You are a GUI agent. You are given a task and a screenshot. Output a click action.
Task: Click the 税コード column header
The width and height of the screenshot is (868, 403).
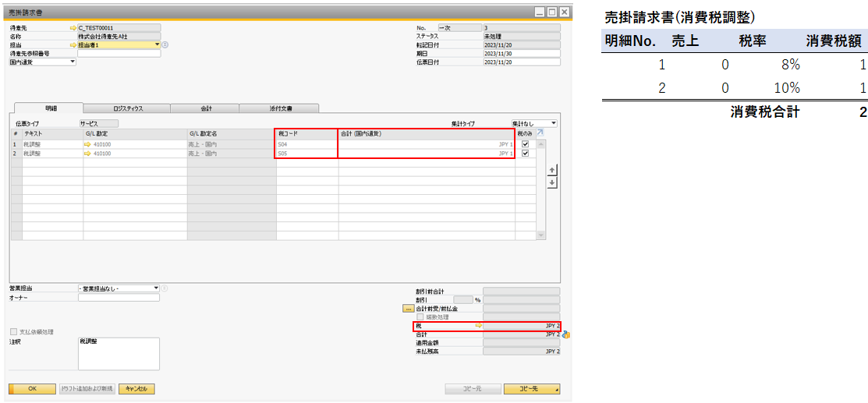click(307, 133)
